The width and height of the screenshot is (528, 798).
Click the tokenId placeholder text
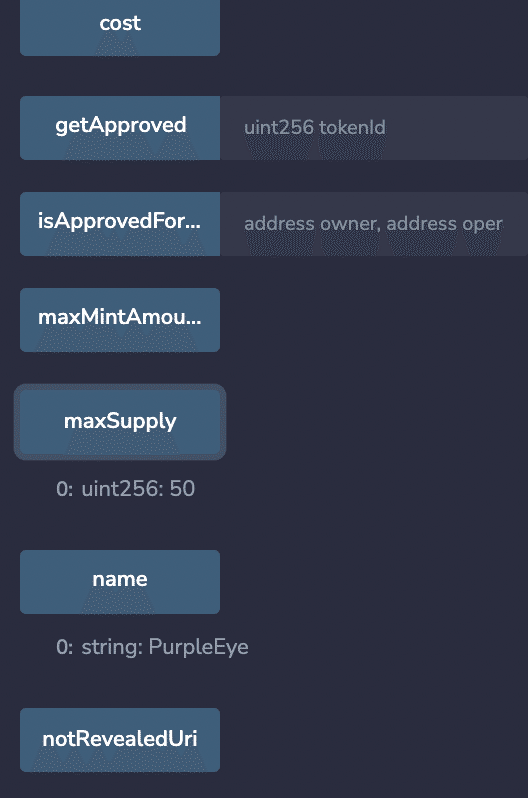[x=352, y=128]
